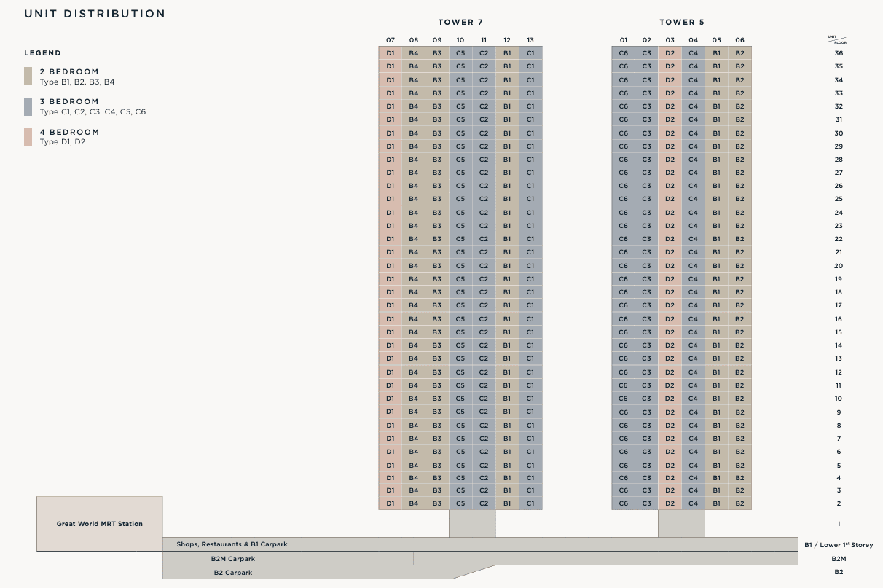
Task: Click column header 13 in Tower 7
Action: coord(530,40)
